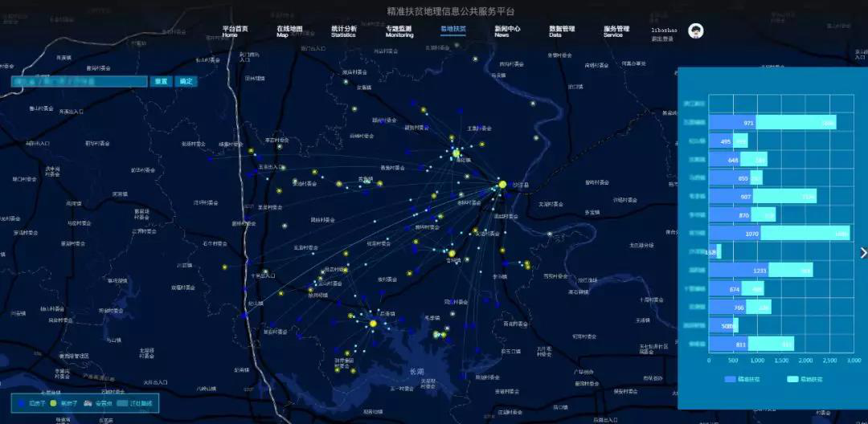This screenshot has width=868, height=424.
Task: Click the resettlement site legend icon
Action: point(88,404)
